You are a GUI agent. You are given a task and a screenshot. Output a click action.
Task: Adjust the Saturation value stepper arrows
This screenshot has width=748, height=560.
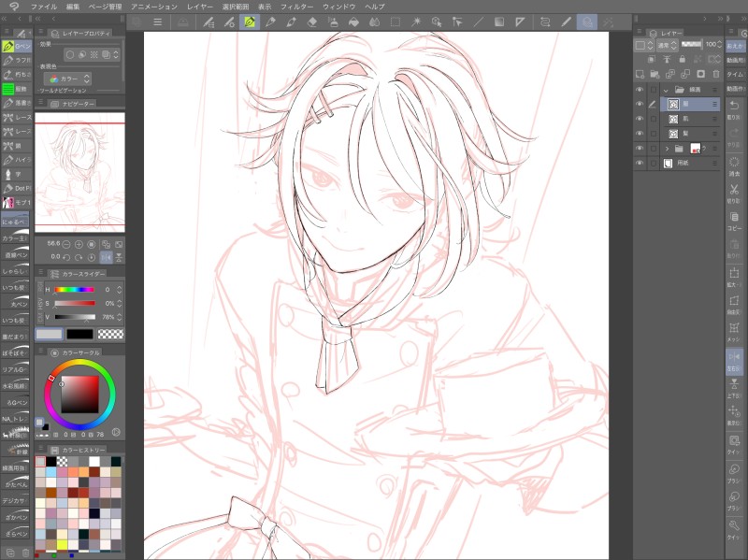click(x=119, y=304)
